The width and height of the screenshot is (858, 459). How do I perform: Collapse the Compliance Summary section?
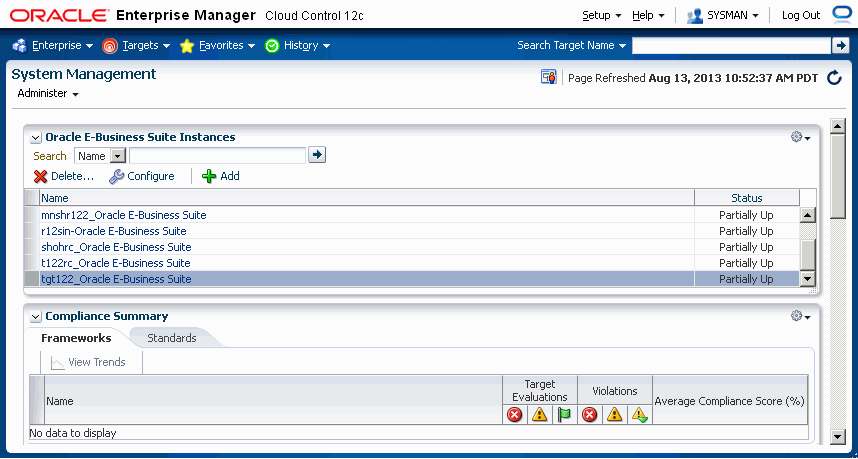pyautogui.click(x=36, y=317)
